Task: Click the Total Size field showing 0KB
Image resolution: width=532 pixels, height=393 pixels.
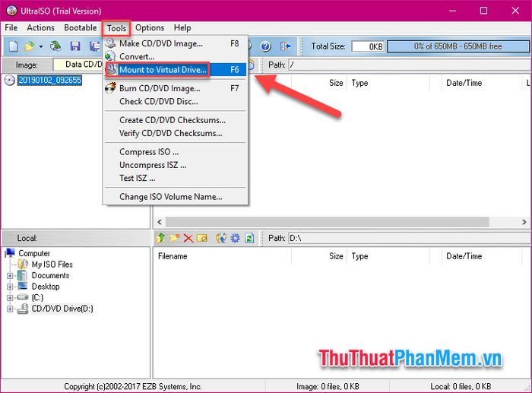Action: (x=368, y=46)
